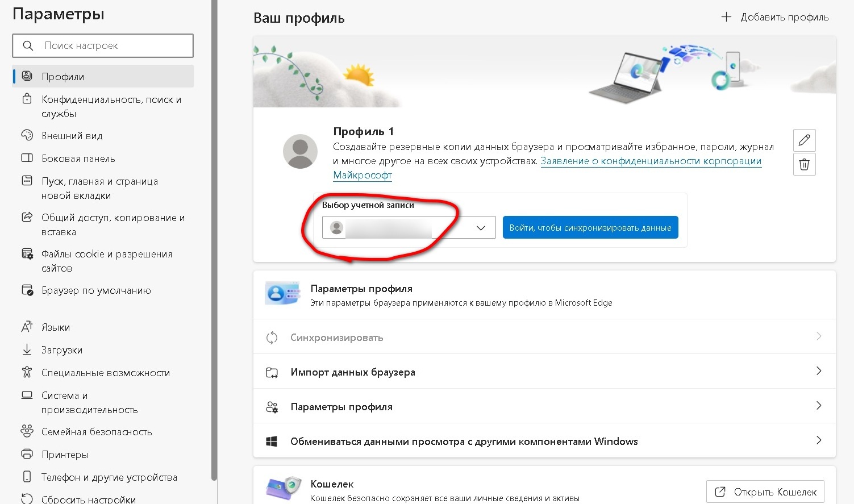Edit profile with the pencil icon
This screenshot has width=854, height=504.
(x=804, y=140)
